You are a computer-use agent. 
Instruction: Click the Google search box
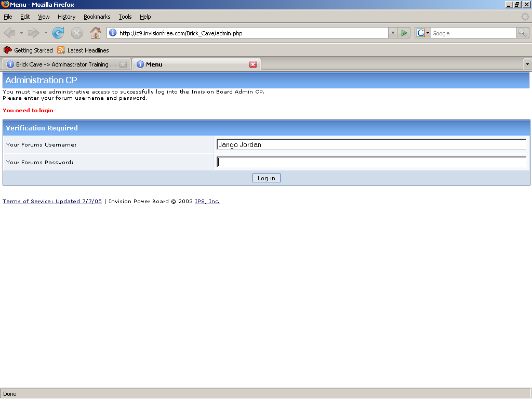473,33
